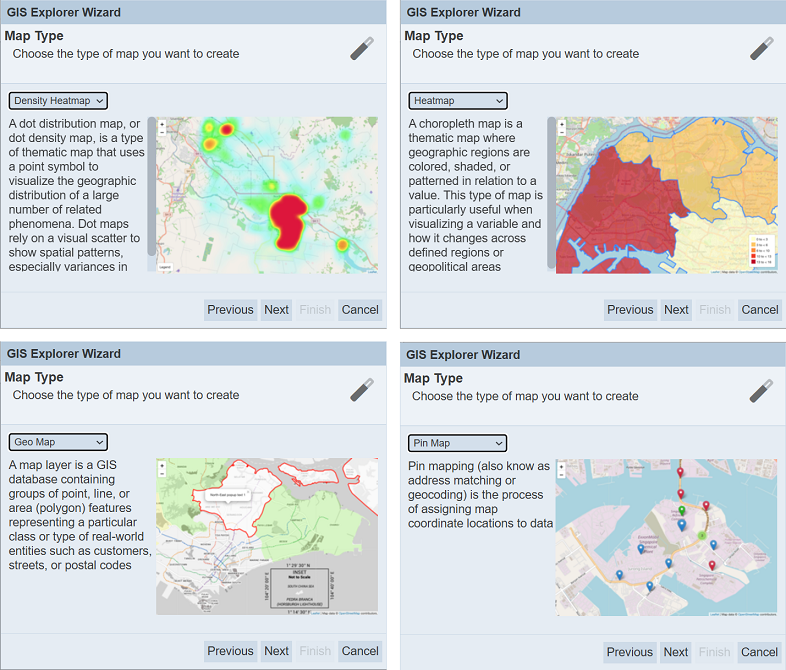Click Next in the choropleth Heatmap wizard
The width and height of the screenshot is (786, 670).
point(676,310)
